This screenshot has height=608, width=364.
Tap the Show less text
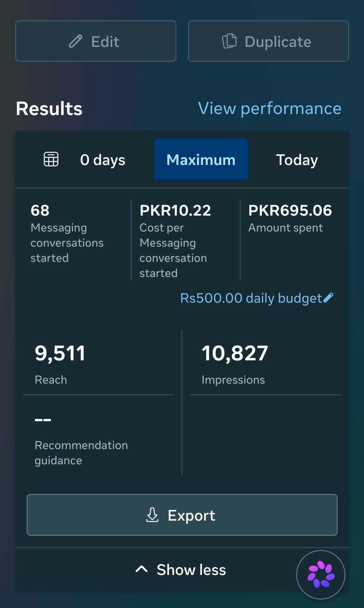[x=191, y=570]
